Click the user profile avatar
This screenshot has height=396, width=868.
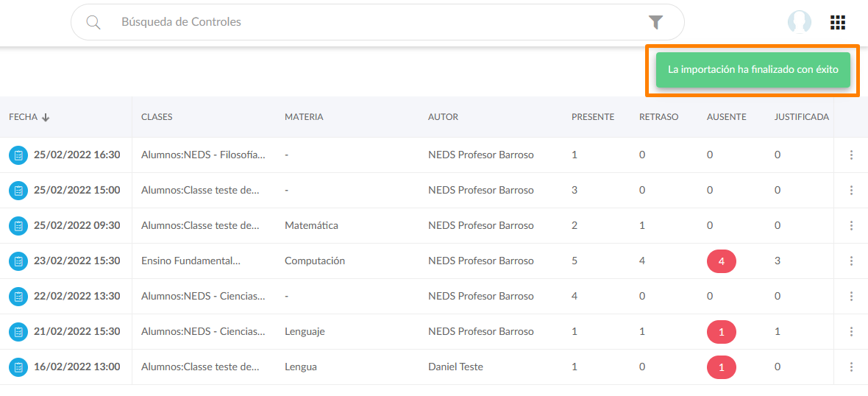coord(799,22)
